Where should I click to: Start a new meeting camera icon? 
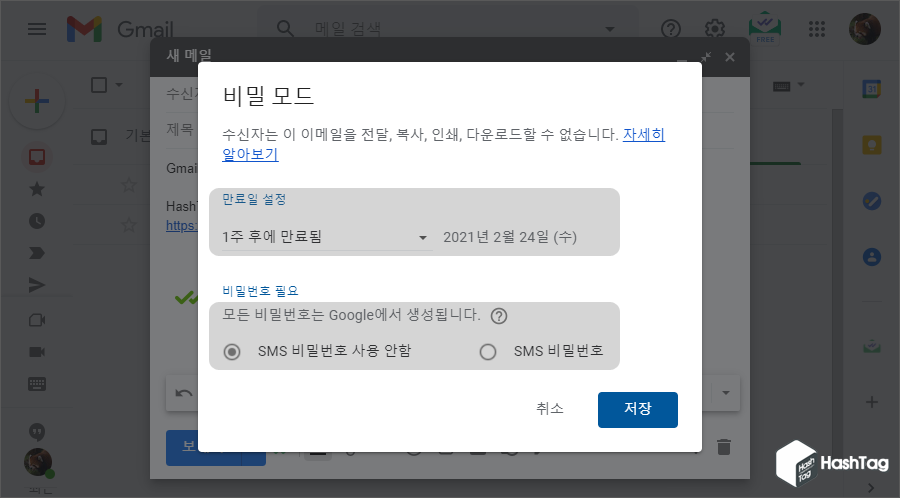[x=37, y=320]
